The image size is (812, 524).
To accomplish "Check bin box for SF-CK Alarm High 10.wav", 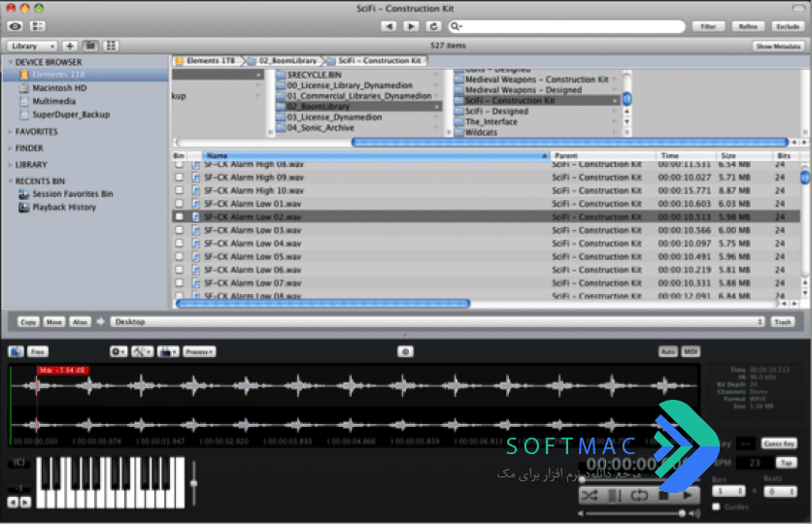I will (179, 190).
